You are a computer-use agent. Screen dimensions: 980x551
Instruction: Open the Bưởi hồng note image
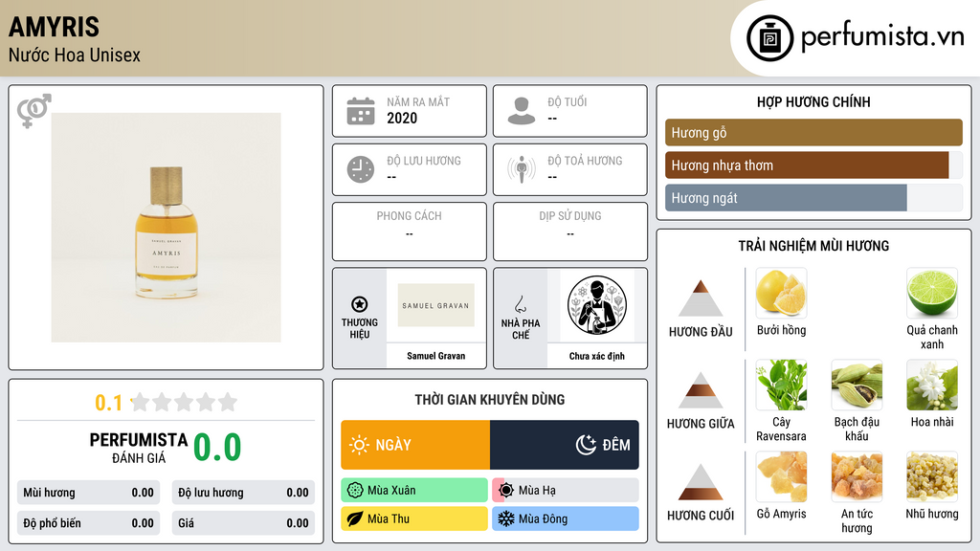tap(781, 293)
